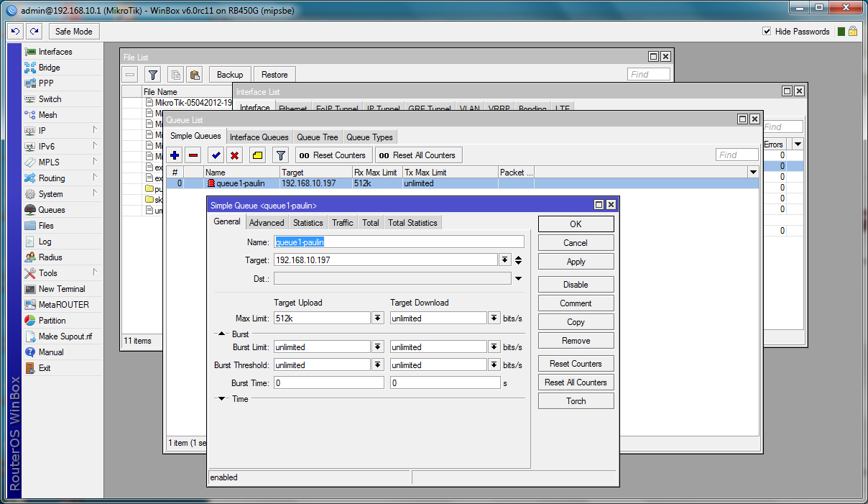The image size is (868, 504).
Task: Open filter in Queue List toolbar
Action: pyautogui.click(x=281, y=155)
